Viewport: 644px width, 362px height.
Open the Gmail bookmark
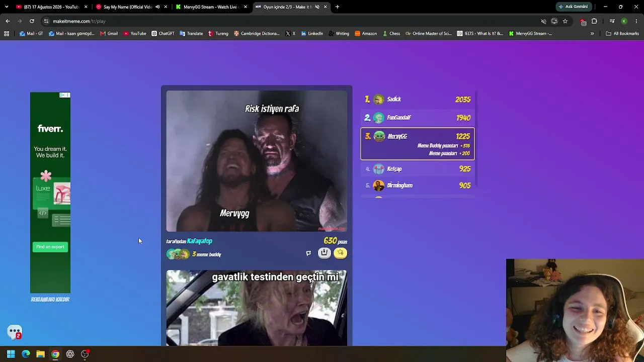pyautogui.click(x=109, y=34)
